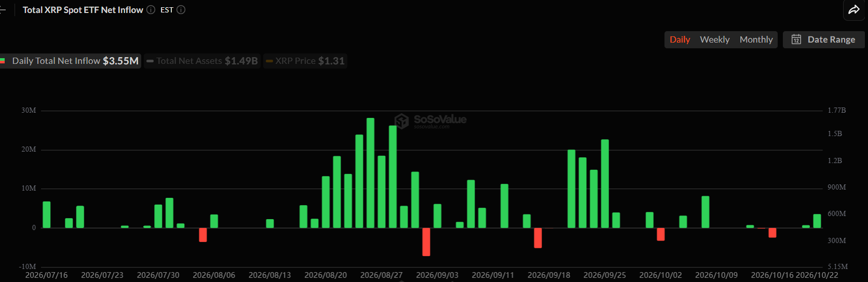Switch to Monthly view tab
Viewport: 868px width, 282px height.
(x=756, y=39)
